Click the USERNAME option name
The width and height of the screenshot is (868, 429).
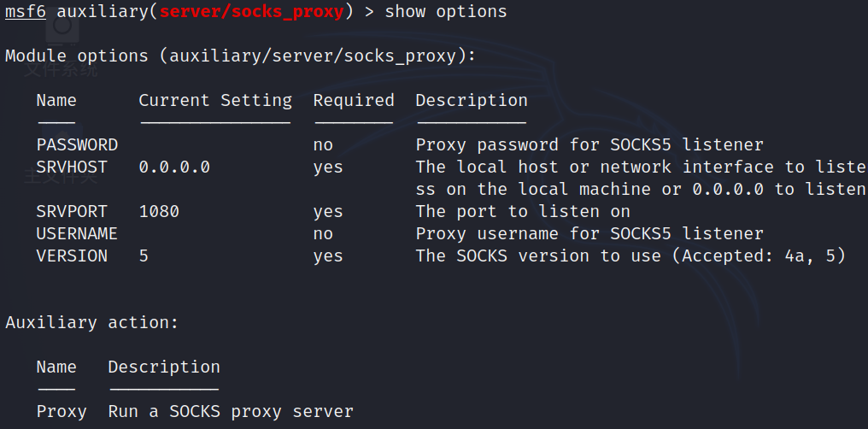tap(77, 233)
